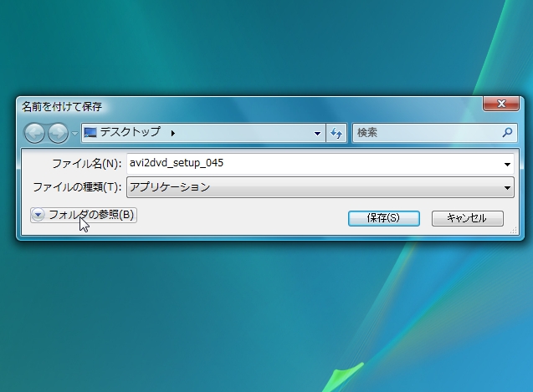Viewport: 533px width, 392px height.
Task: Open the recent pages dropdown arrow
Action: click(74, 134)
